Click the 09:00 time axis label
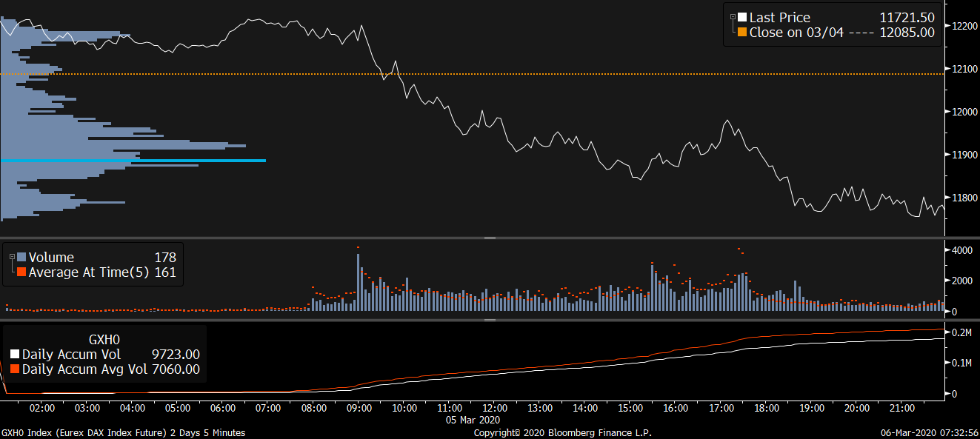Image resolution: width=980 pixels, height=439 pixels. [359, 408]
